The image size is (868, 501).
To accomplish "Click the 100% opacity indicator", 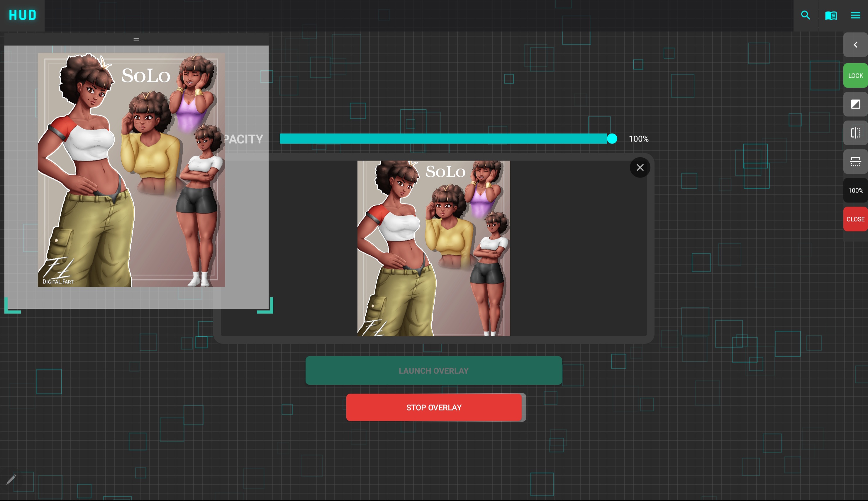I will pyautogui.click(x=855, y=190).
